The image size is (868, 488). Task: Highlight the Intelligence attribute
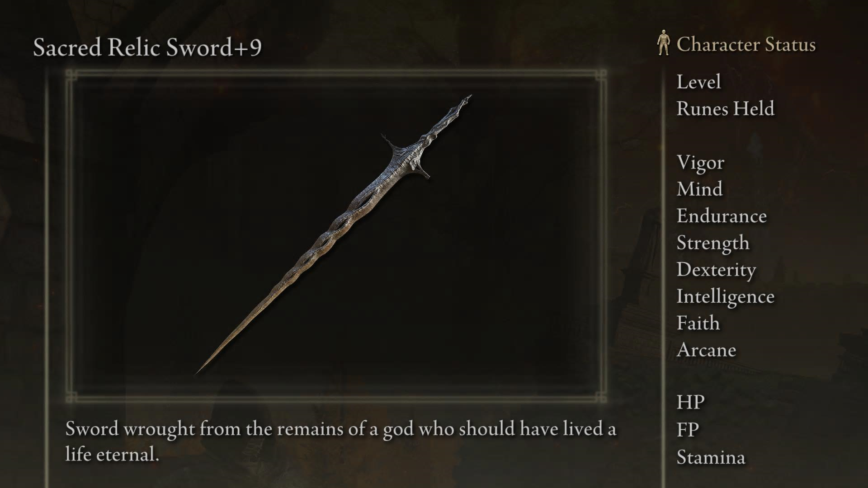[x=725, y=297]
